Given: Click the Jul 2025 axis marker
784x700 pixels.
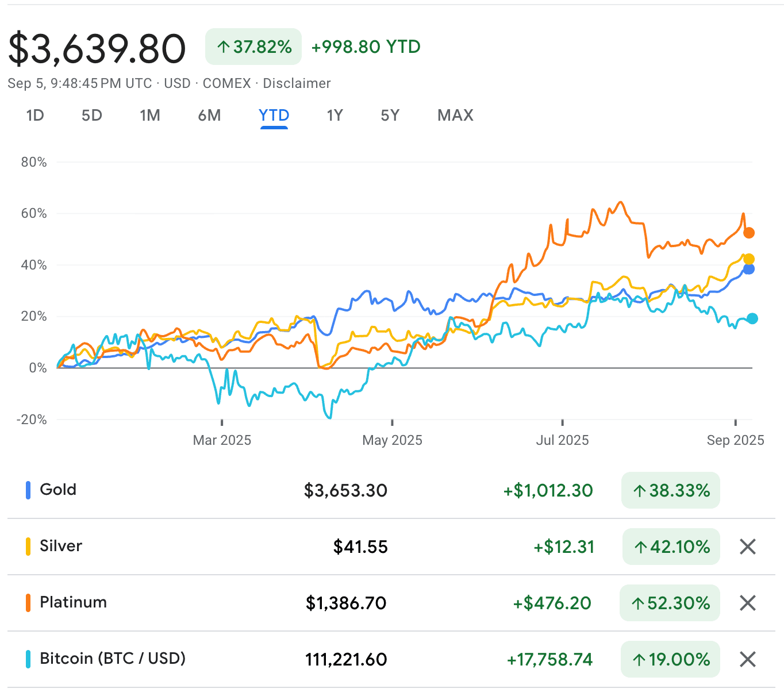Looking at the screenshot, I should 562,440.
